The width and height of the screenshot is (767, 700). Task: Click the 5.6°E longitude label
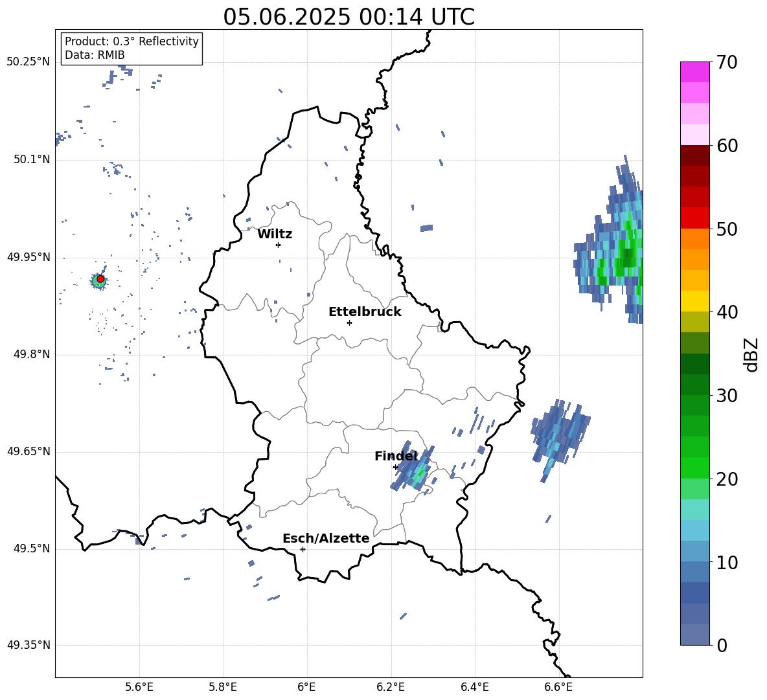pyautogui.click(x=139, y=687)
